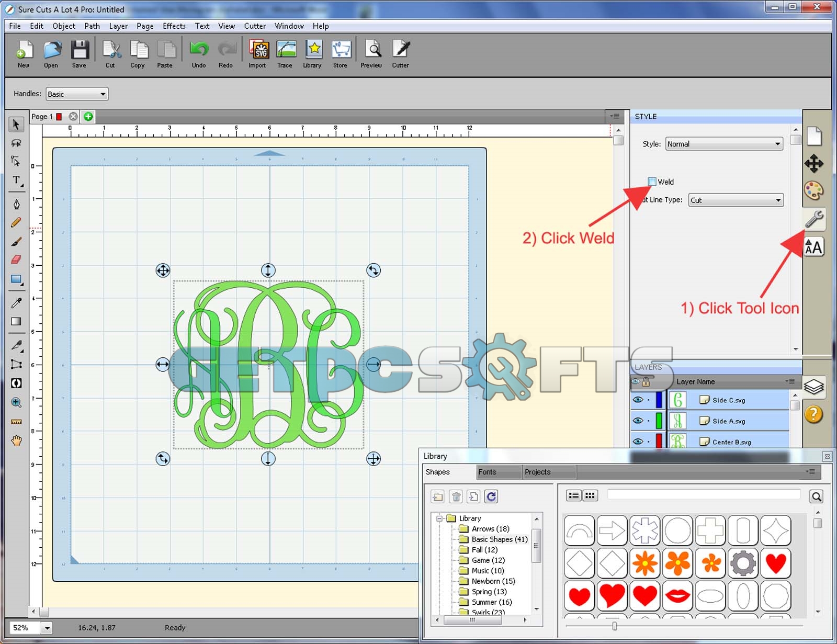Viewport: 837px width, 644px height.
Task: Switch to the Projects library tab
Action: pos(549,472)
